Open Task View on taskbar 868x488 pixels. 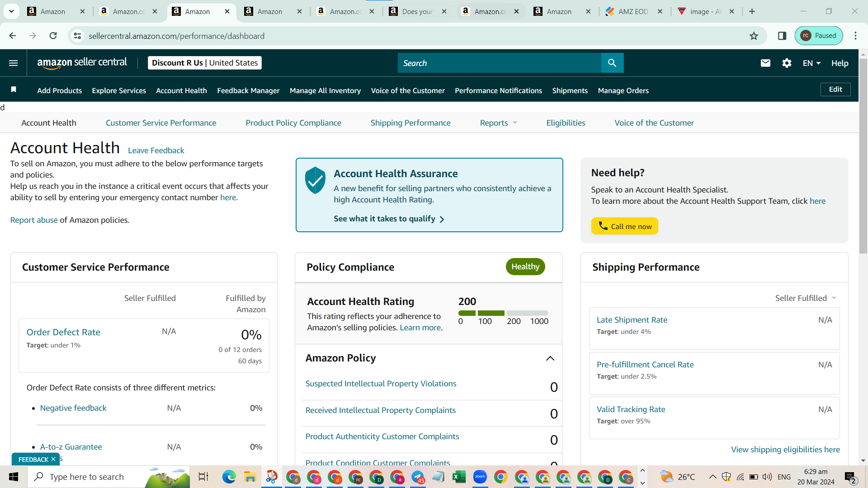coord(203,477)
